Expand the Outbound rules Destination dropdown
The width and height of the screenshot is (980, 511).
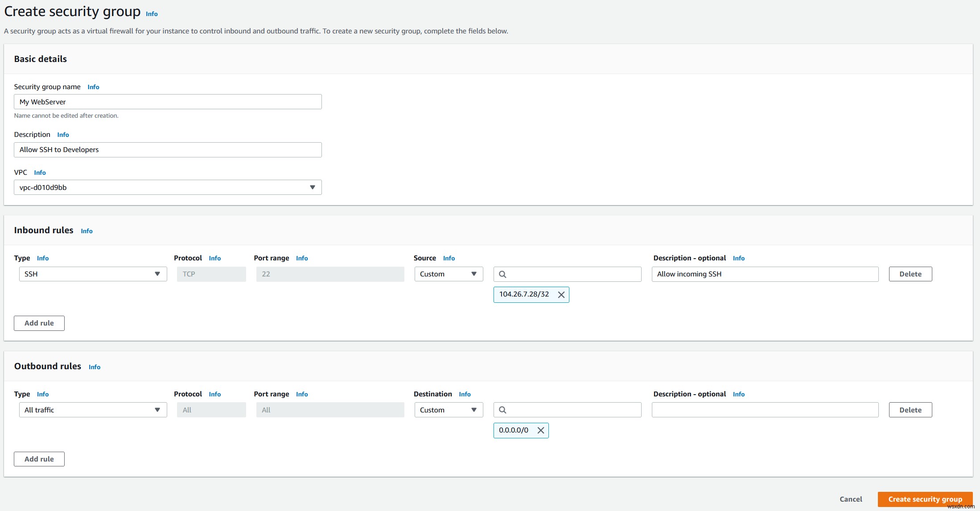click(448, 409)
